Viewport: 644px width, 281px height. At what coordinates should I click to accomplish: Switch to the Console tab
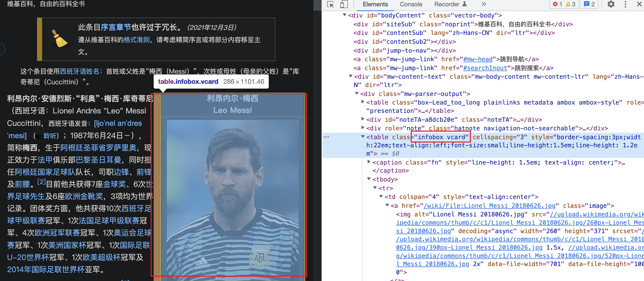pyautogui.click(x=411, y=4)
